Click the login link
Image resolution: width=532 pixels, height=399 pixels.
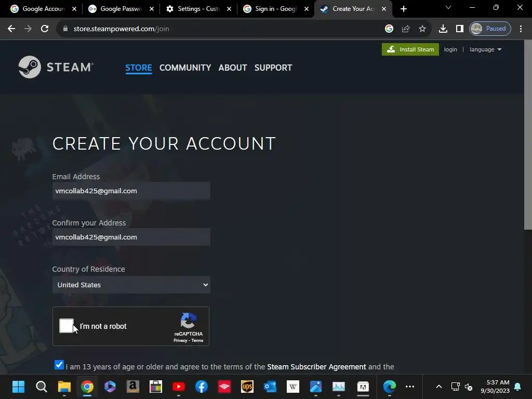pyautogui.click(x=450, y=49)
